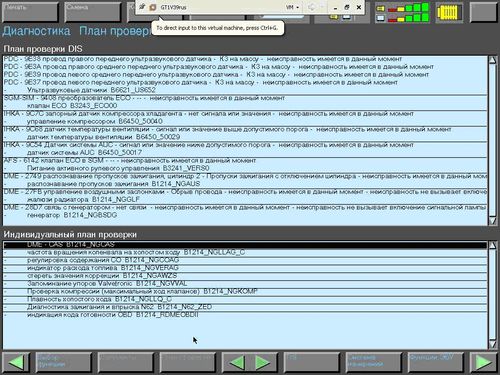This screenshot has width=500, height=375.
Task: Click the Функции ЭБУ button
Action: coord(435,362)
